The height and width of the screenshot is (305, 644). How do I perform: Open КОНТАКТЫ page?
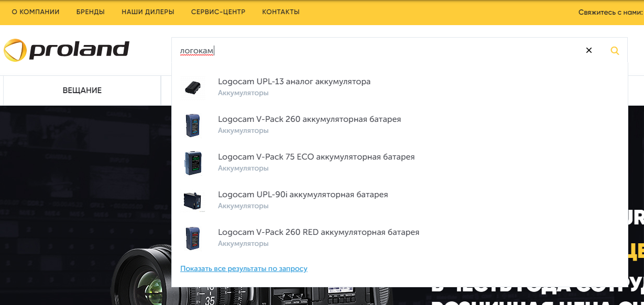(x=281, y=12)
